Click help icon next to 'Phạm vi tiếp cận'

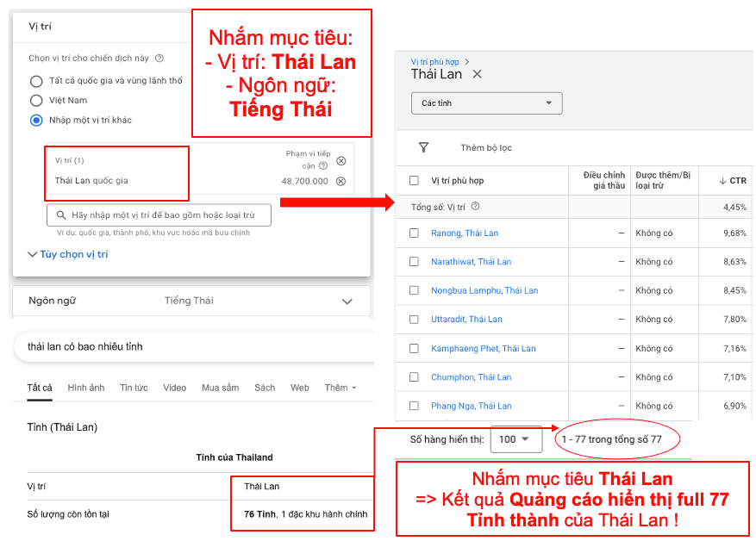323,165
